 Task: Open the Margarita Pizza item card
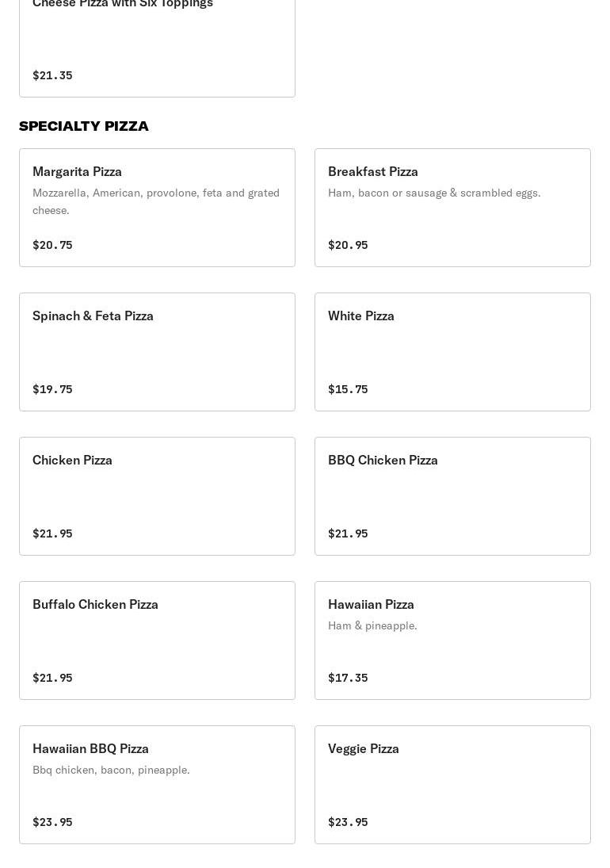tap(157, 208)
